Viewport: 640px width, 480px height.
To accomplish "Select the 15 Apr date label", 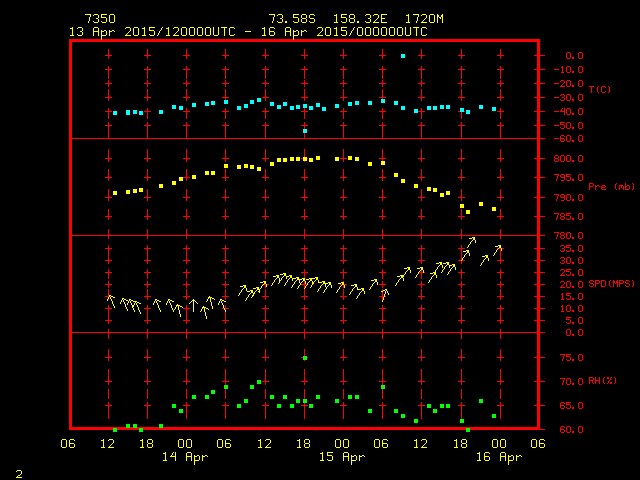I will pyautogui.click(x=341, y=457).
